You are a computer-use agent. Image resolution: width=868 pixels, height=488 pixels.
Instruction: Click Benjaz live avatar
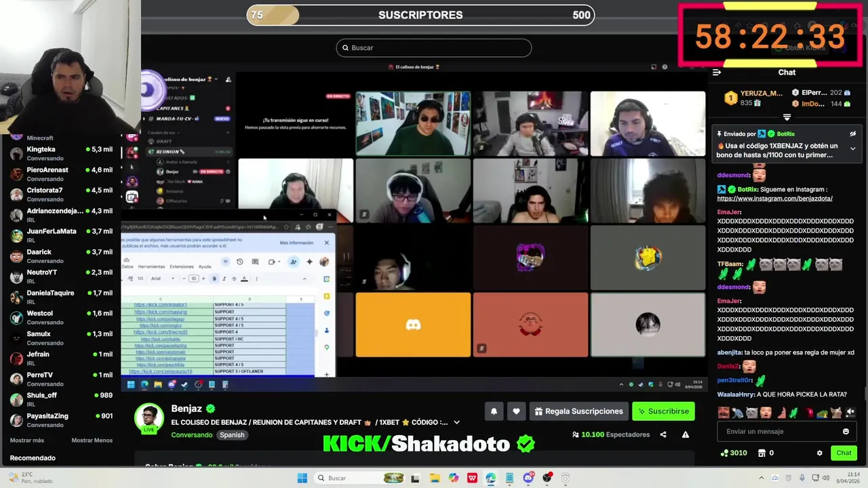149,418
